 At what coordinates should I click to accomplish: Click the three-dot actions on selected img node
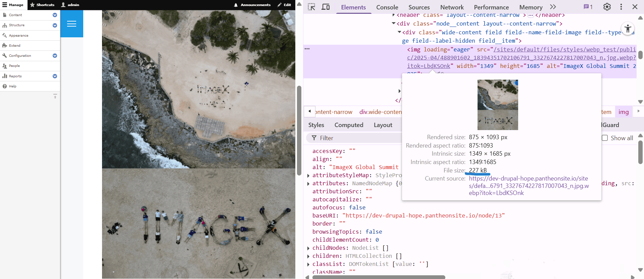(307, 49)
